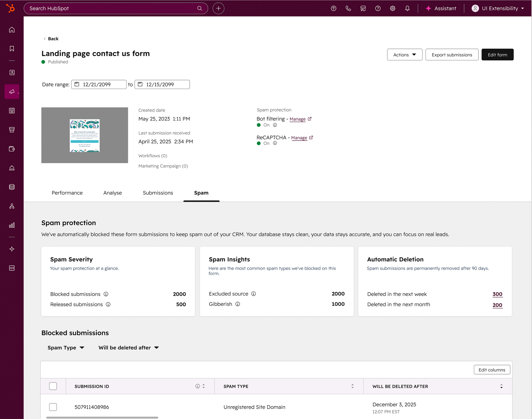Switch to the Analyse tab
The image size is (532, 419).
click(113, 193)
